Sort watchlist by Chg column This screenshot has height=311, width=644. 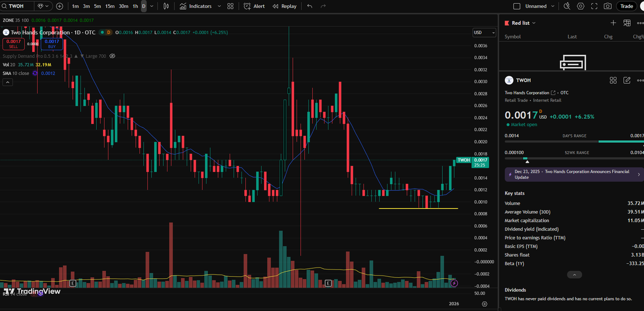click(x=608, y=37)
